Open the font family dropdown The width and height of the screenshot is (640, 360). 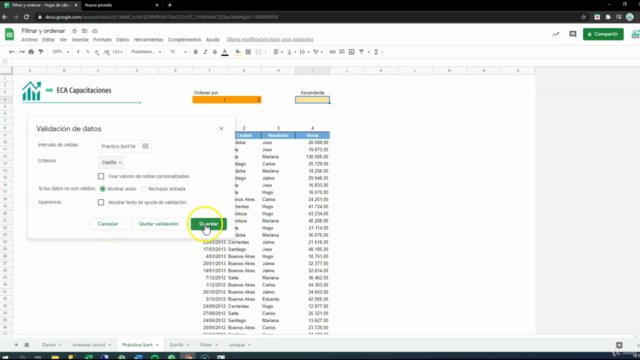[146, 52]
